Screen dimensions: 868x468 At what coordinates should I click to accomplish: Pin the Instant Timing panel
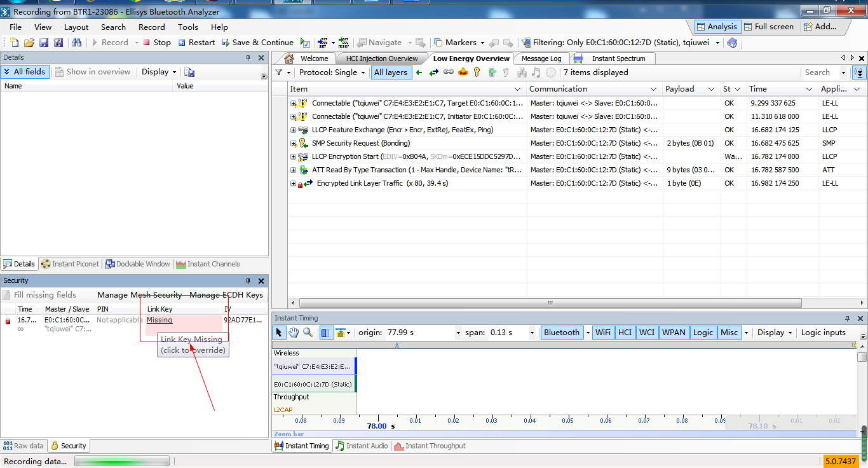pos(848,318)
